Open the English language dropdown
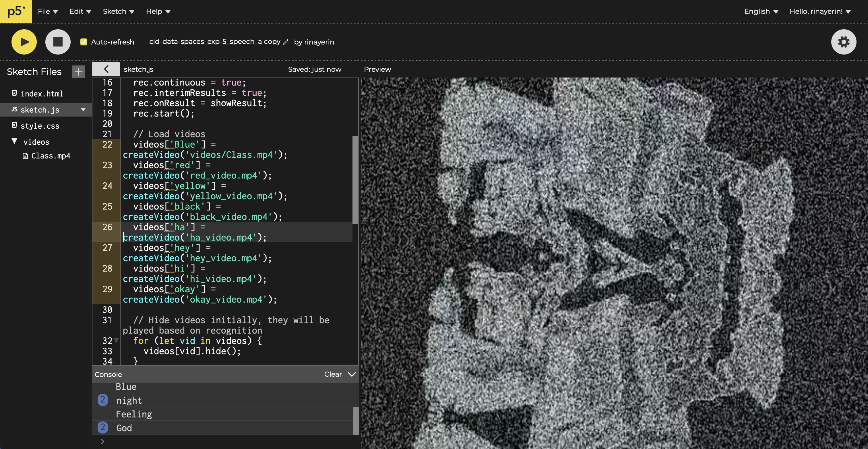 (x=761, y=11)
